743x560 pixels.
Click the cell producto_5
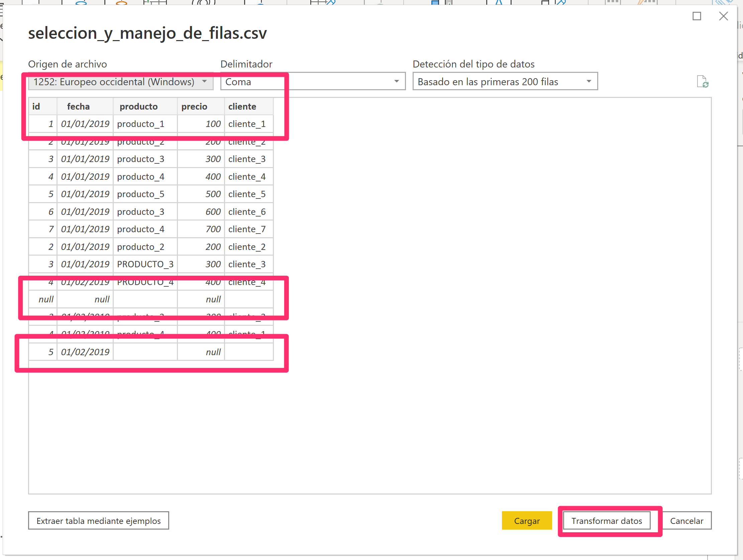tap(145, 194)
